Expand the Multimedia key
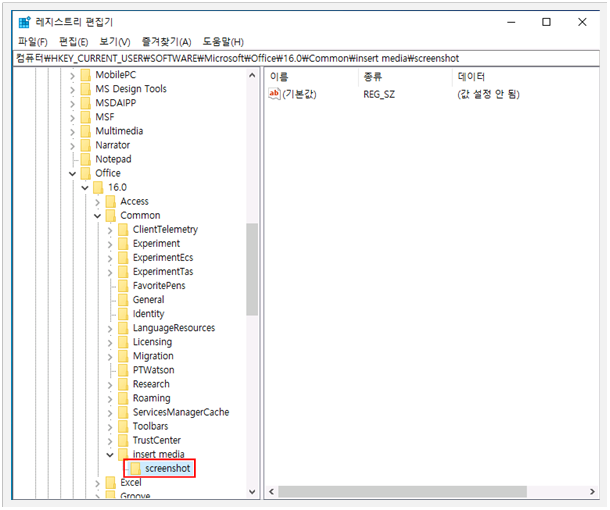 pyautogui.click(x=72, y=131)
